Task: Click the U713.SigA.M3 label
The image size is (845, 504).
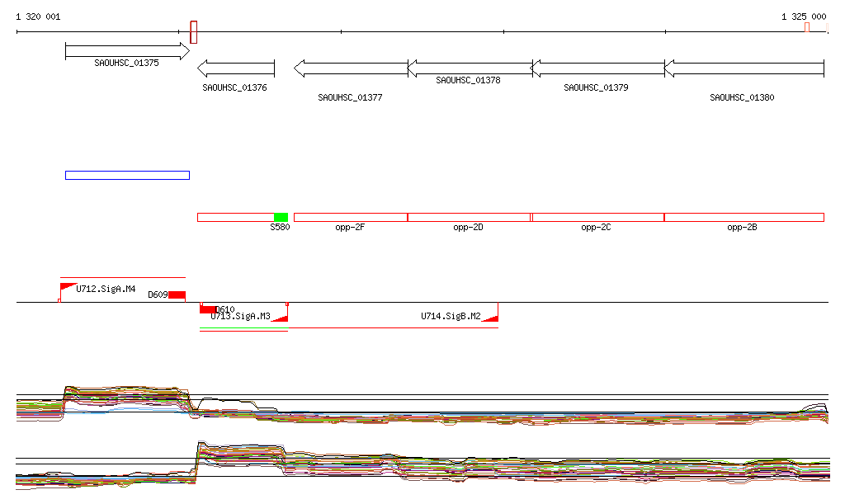Action: pyautogui.click(x=240, y=316)
